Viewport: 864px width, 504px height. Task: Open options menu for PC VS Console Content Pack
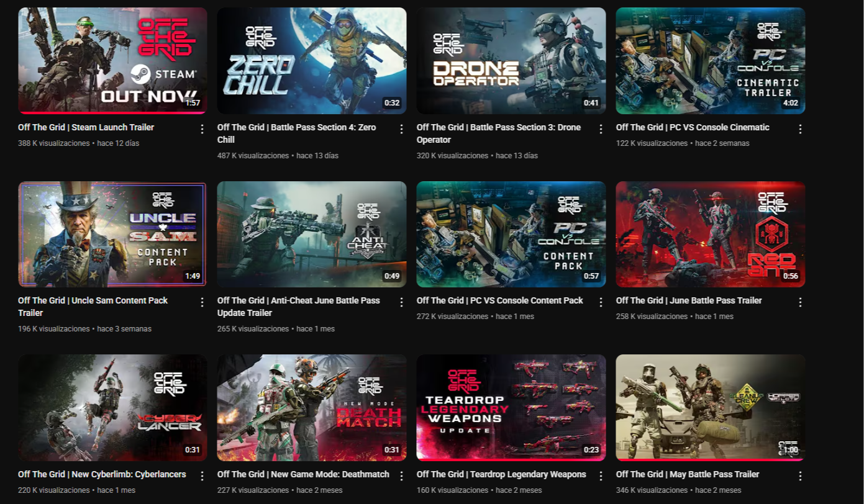pyautogui.click(x=601, y=302)
